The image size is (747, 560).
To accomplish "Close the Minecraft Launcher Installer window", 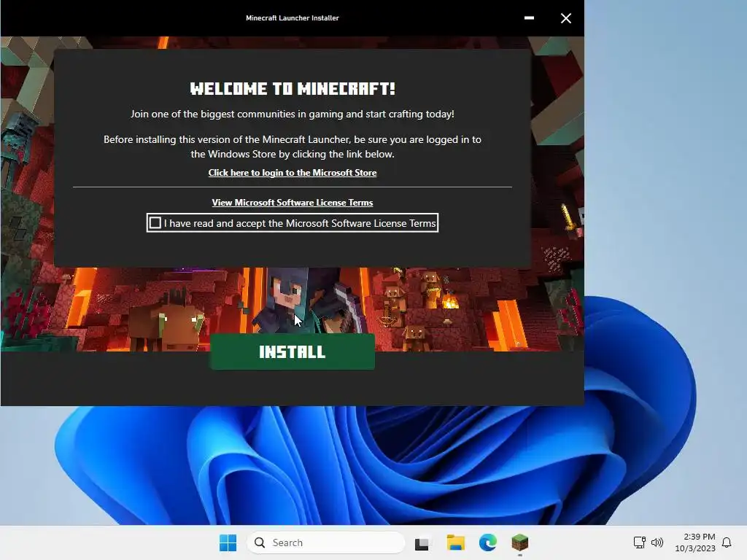I will pyautogui.click(x=566, y=18).
